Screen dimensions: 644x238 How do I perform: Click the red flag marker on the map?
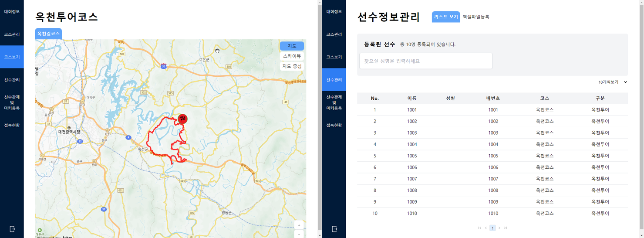coord(183,119)
